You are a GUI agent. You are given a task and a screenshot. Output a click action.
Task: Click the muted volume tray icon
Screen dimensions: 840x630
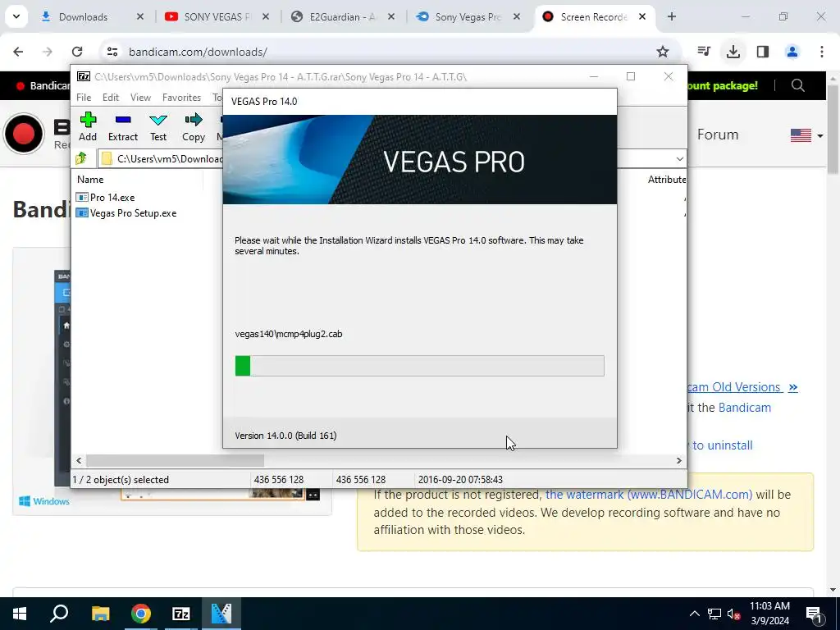pyautogui.click(x=734, y=614)
